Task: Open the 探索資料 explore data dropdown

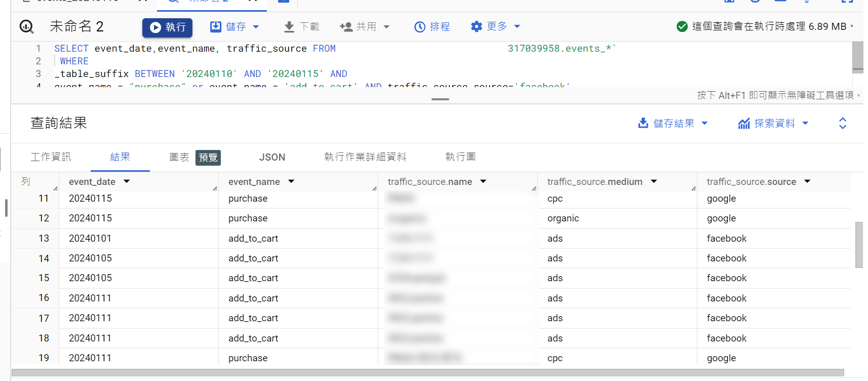Action: click(773, 123)
